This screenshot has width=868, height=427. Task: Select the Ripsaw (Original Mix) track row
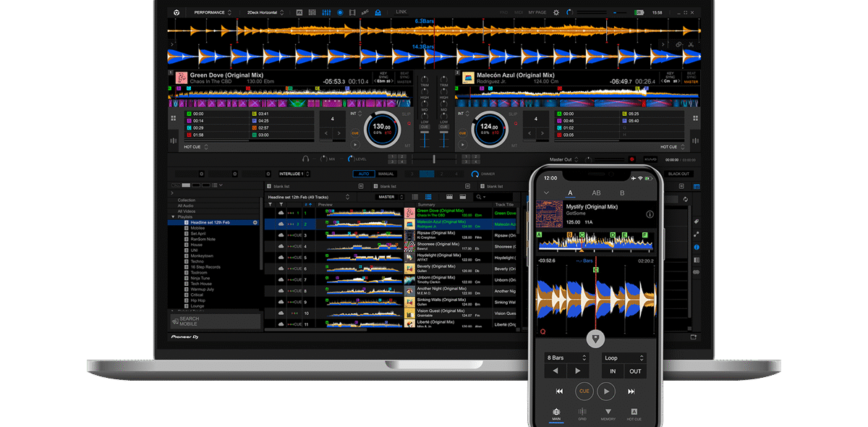[391, 235]
